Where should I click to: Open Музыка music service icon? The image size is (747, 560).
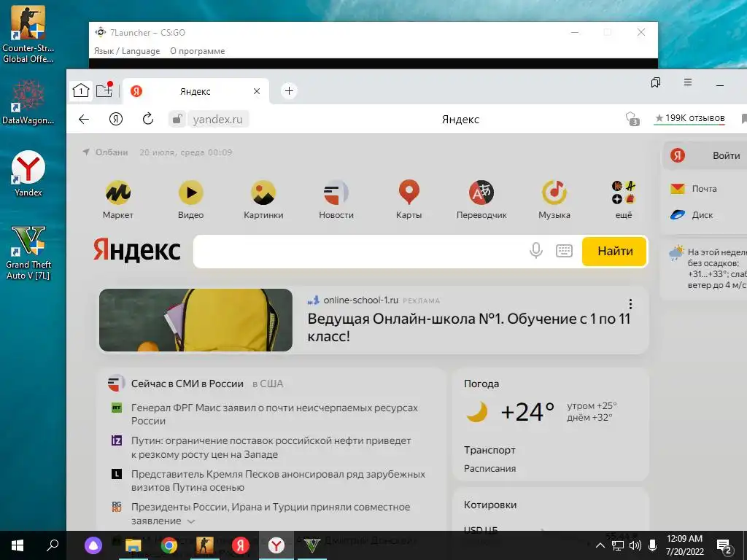554,192
